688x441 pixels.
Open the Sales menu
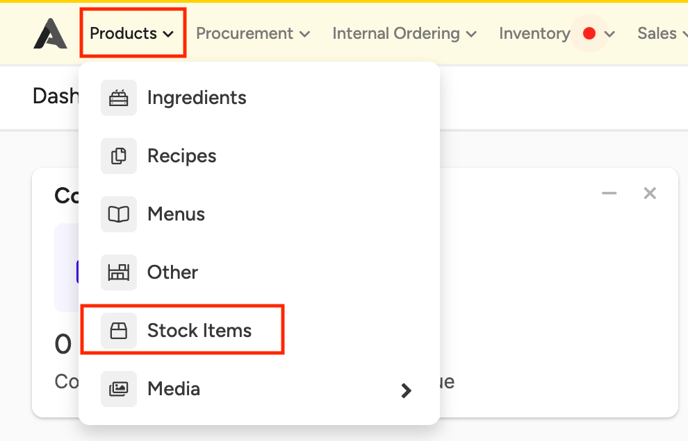point(662,33)
